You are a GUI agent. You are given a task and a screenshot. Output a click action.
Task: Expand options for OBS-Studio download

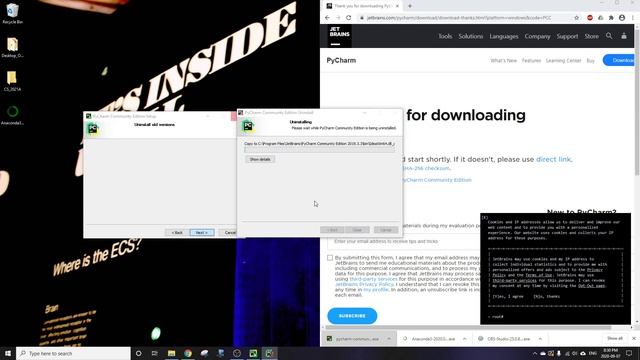[540, 339]
